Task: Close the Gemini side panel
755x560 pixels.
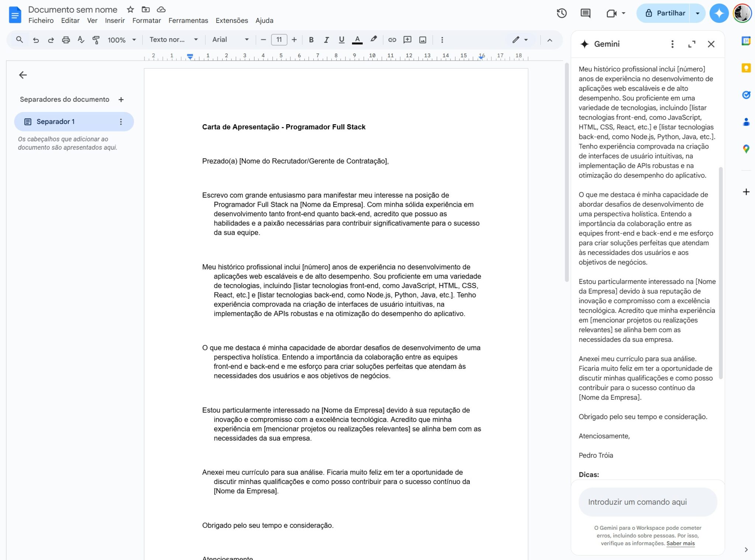Action: (711, 44)
